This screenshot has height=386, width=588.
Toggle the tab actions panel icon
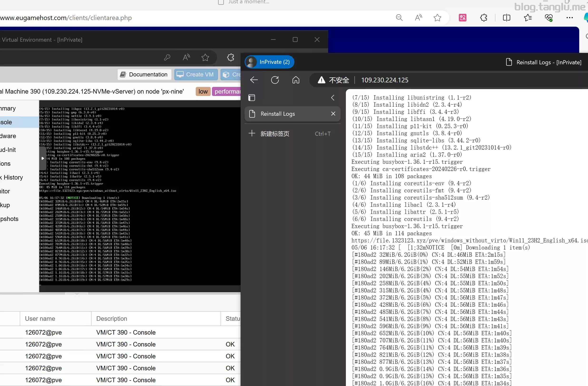click(251, 98)
